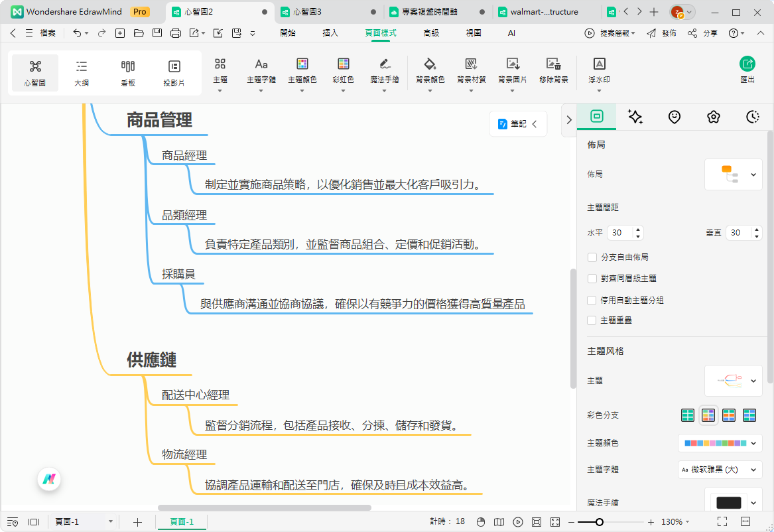Select the 商品管理 topic node

coord(159,120)
